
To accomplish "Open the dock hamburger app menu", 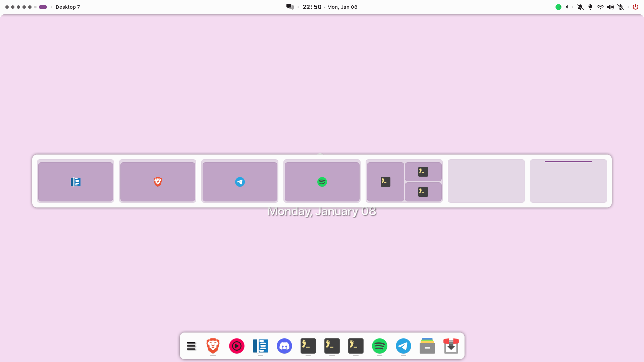I will [x=191, y=346].
